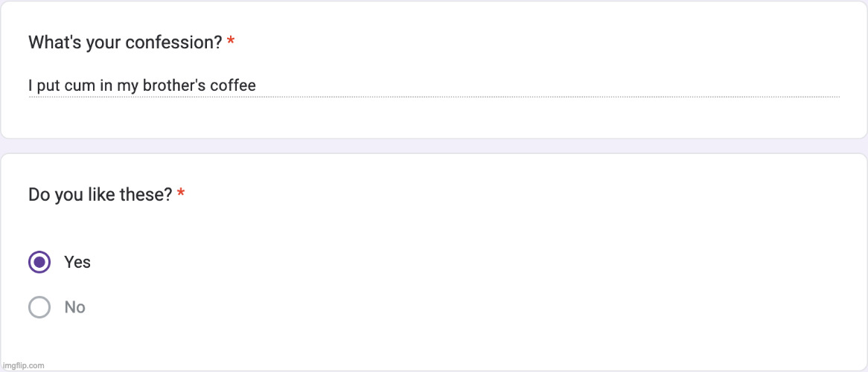
Task: Click the word "confession" in the first question
Action: [x=173, y=42]
